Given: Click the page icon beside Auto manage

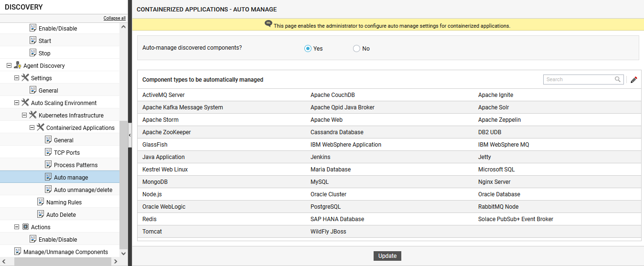Looking at the screenshot, I should pos(48,177).
